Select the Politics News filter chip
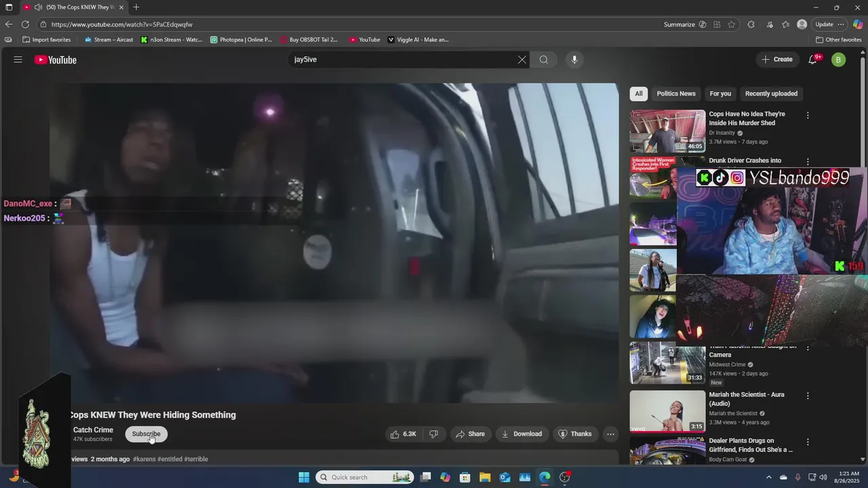 676,94
